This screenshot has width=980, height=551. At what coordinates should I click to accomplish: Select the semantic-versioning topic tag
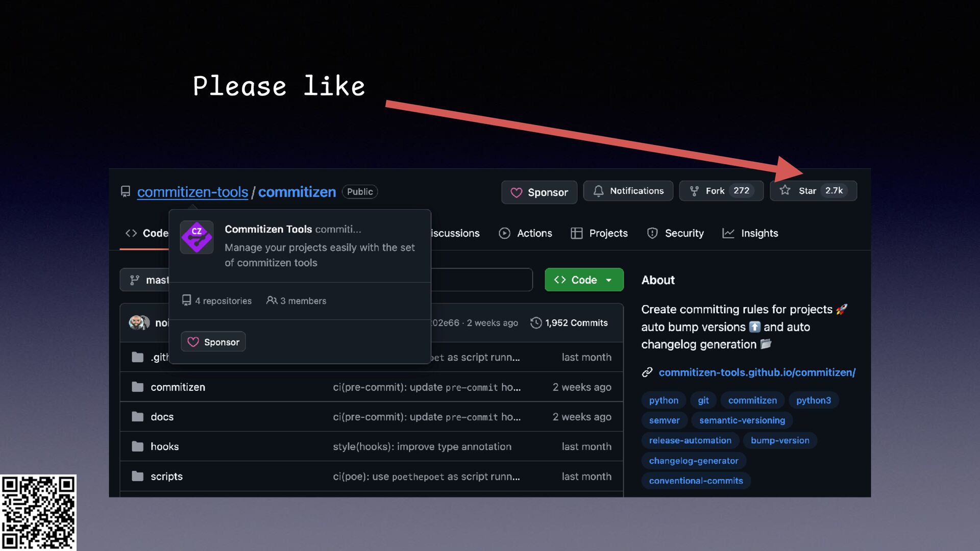coord(742,420)
